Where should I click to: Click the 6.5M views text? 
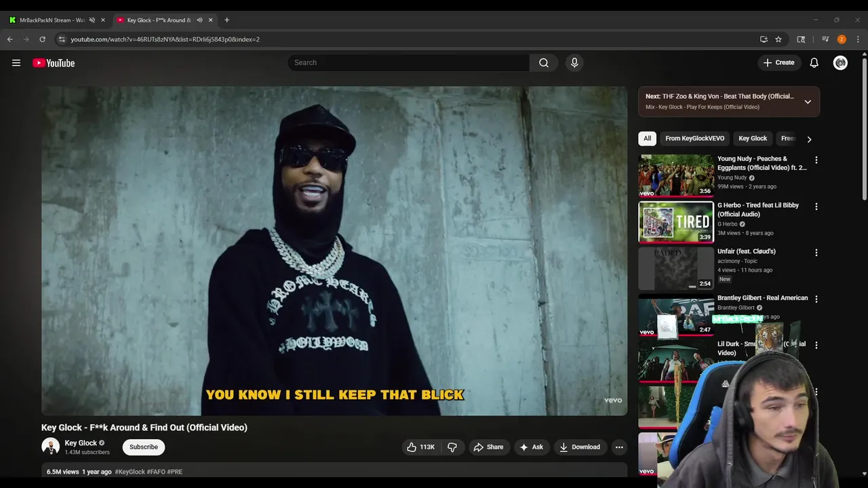pos(62,472)
